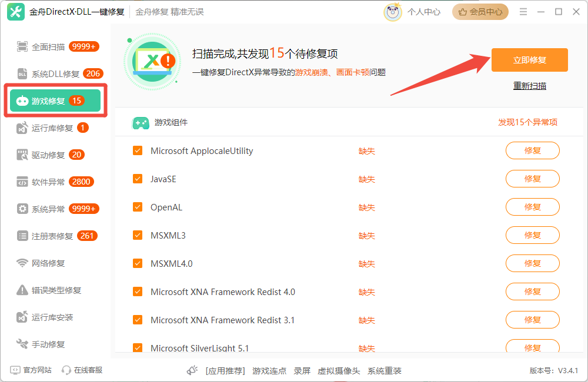588x382 pixels.
Task: Open 个人中心 link
Action: click(424, 12)
